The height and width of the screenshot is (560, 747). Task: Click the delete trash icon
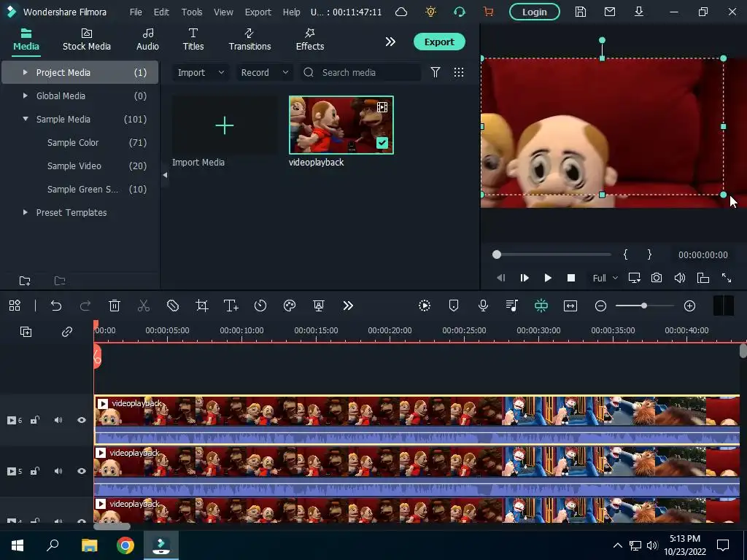click(x=115, y=306)
